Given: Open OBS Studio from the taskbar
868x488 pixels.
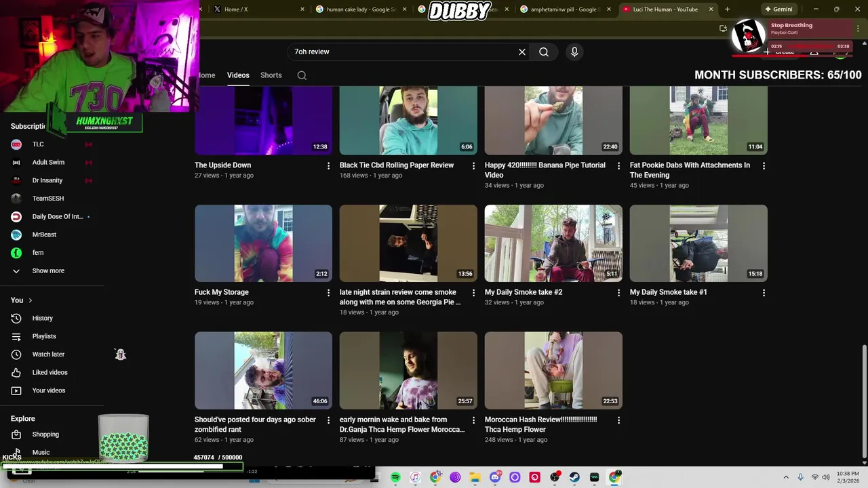Looking at the screenshot, I should [555, 477].
